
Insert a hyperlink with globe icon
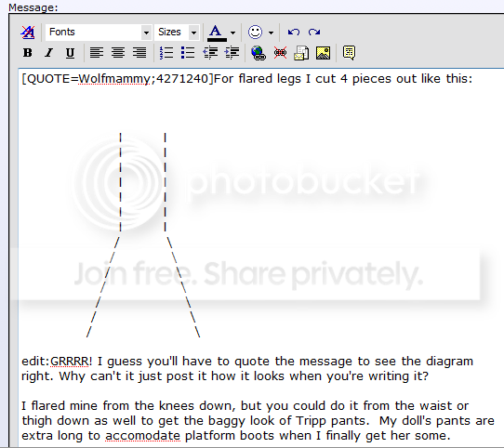click(x=259, y=53)
